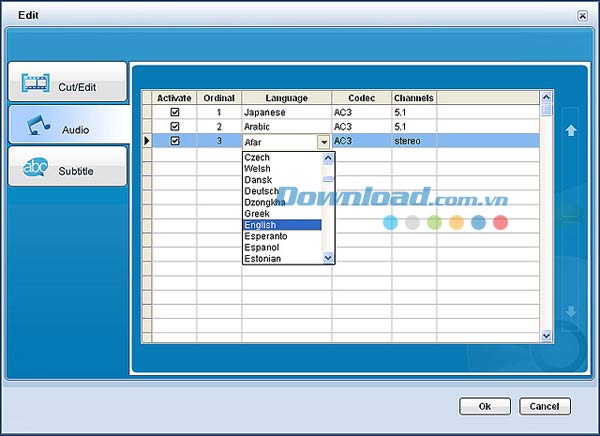This screenshot has height=436, width=600.
Task: Click the Codec column header
Action: (362, 98)
